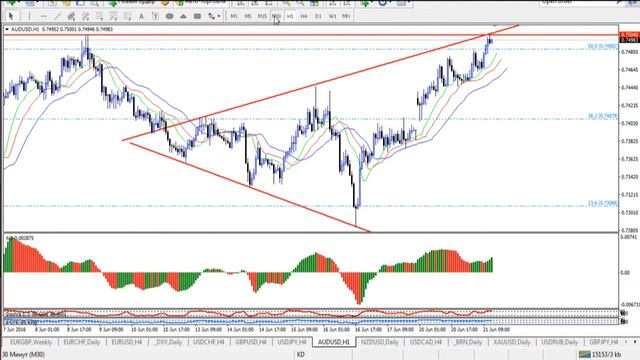Select the ellipse shape tool
This screenshot has height=360, width=640.
(169, 16)
